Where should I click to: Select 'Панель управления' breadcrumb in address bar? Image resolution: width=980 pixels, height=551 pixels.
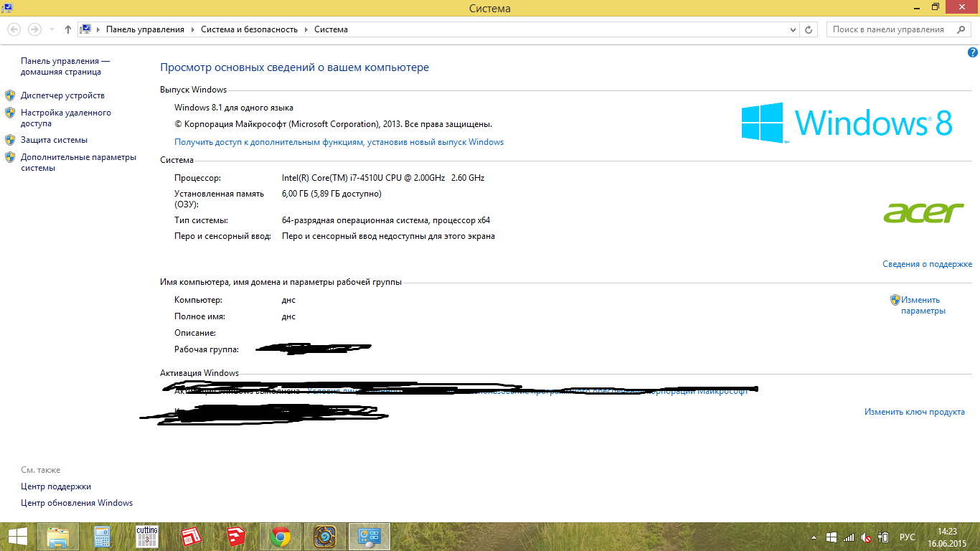click(145, 29)
